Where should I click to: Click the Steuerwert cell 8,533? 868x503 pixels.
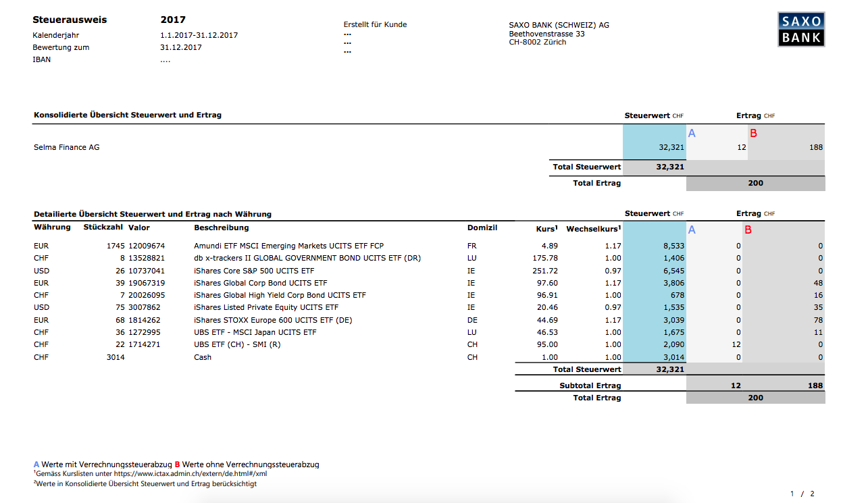pyautogui.click(x=673, y=246)
